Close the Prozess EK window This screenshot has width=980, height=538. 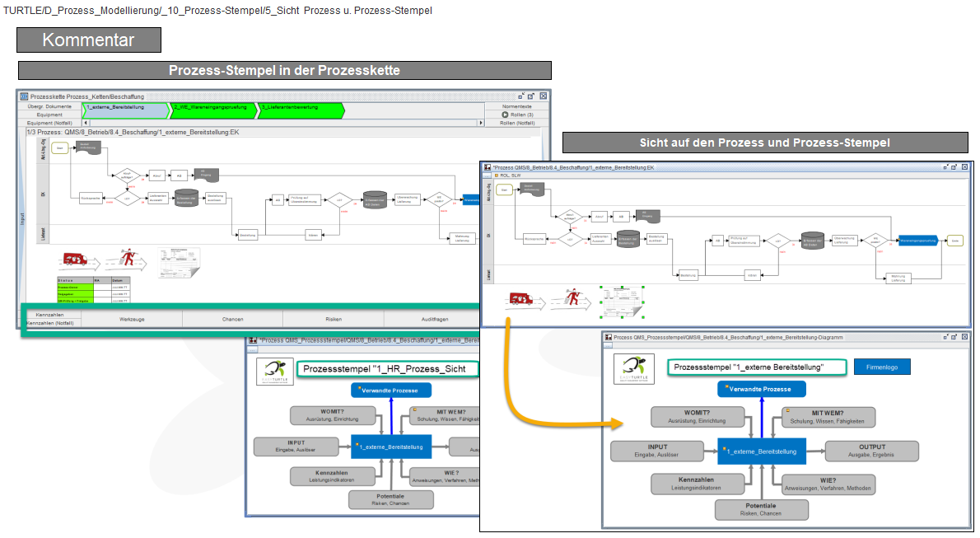point(965,167)
